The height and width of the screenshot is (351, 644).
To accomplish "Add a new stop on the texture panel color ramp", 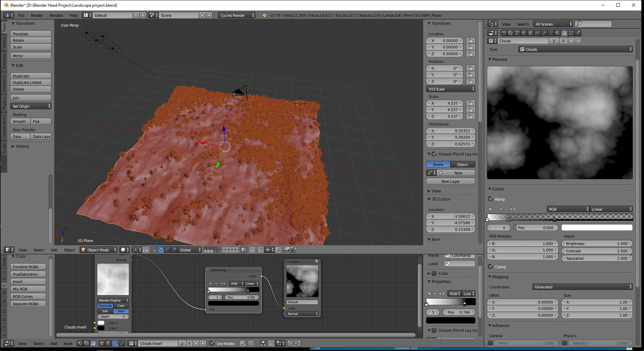I will coord(490,209).
